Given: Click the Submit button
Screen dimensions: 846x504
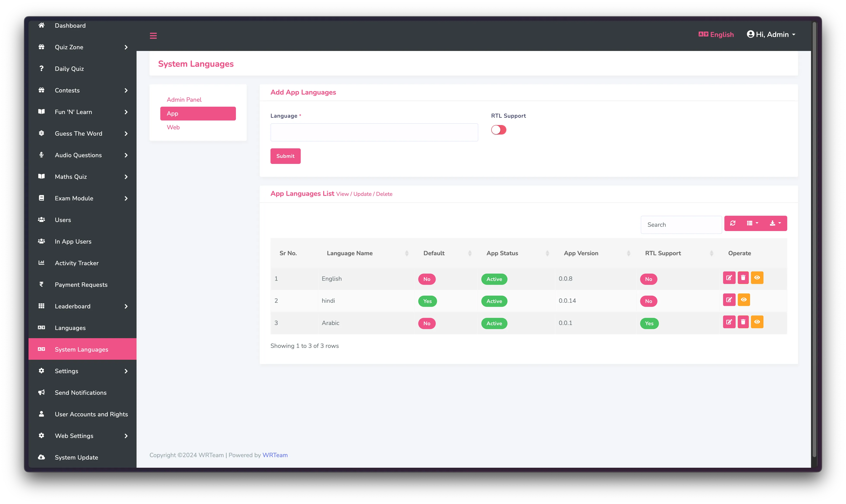Looking at the screenshot, I should 285,156.
